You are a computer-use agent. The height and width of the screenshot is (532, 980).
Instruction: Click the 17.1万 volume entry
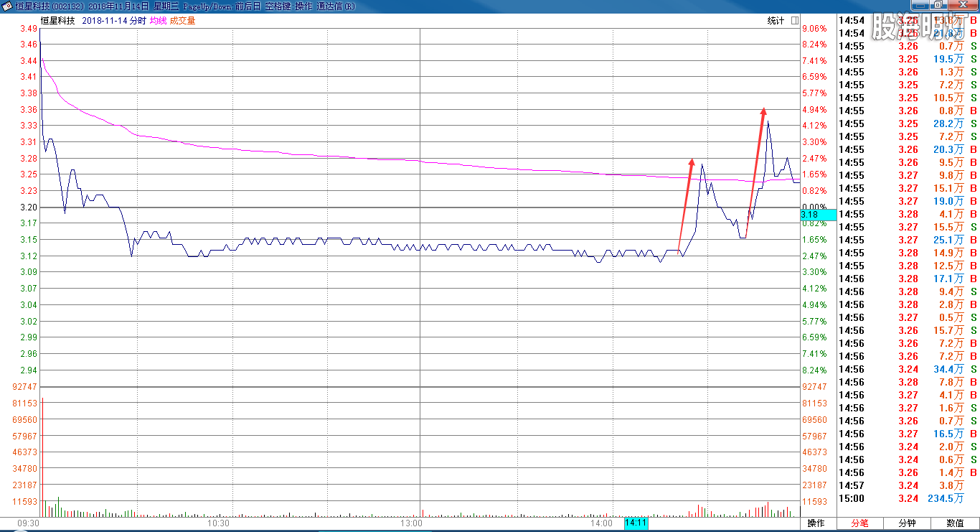pyautogui.click(x=948, y=279)
